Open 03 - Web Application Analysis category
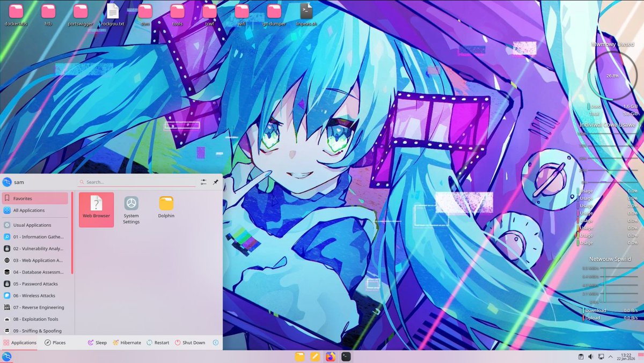Viewport: 644px width, 363px height. coord(35,261)
